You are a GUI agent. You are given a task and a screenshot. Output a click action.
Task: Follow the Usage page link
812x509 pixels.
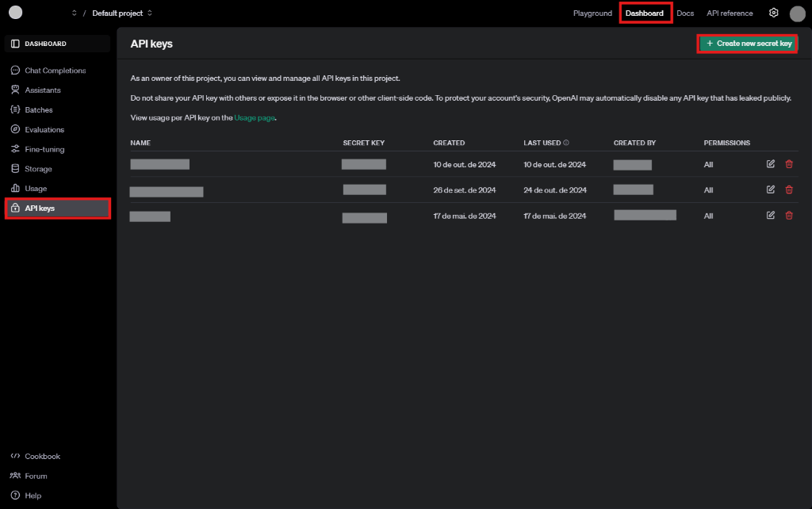pos(254,117)
